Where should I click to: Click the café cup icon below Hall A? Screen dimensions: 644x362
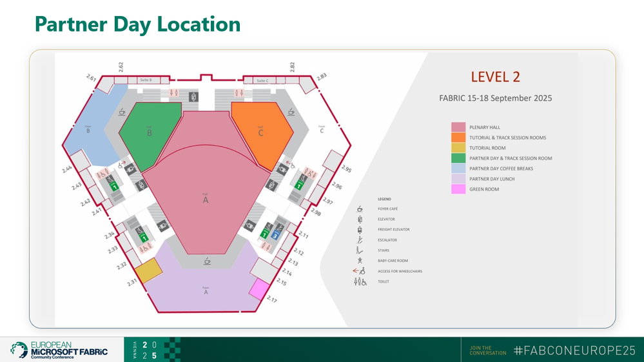point(207,261)
